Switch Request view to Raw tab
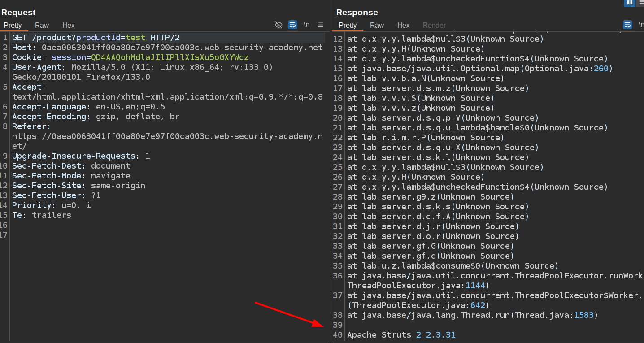Screen dimensions: 644x343 [42, 25]
